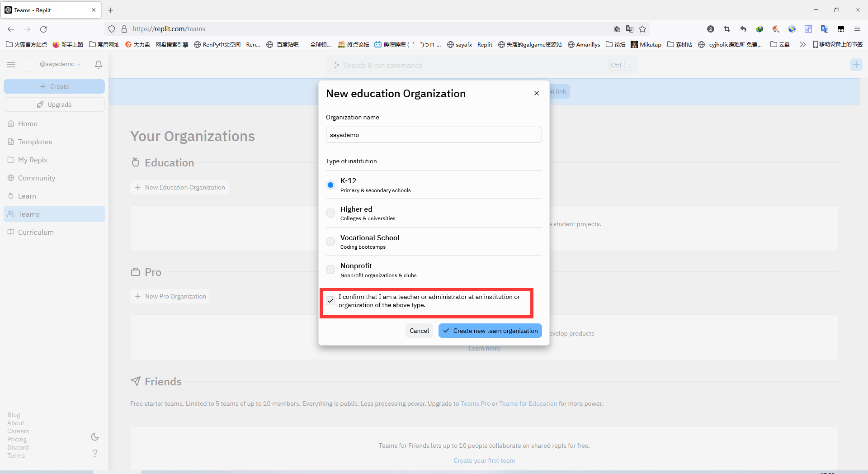
Task: Click the translate page icon in address bar
Action: pos(630,29)
